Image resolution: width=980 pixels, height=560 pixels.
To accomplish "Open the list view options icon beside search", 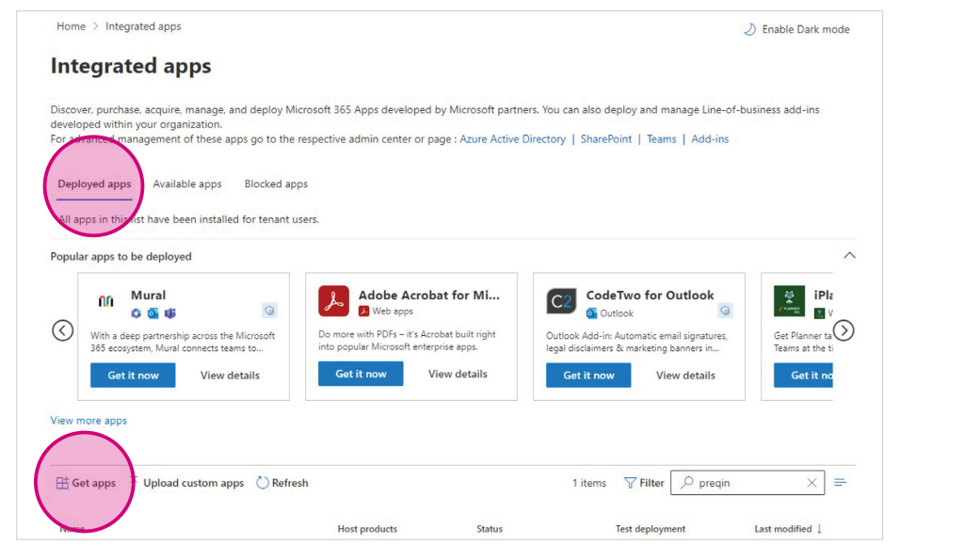I will pyautogui.click(x=841, y=482).
